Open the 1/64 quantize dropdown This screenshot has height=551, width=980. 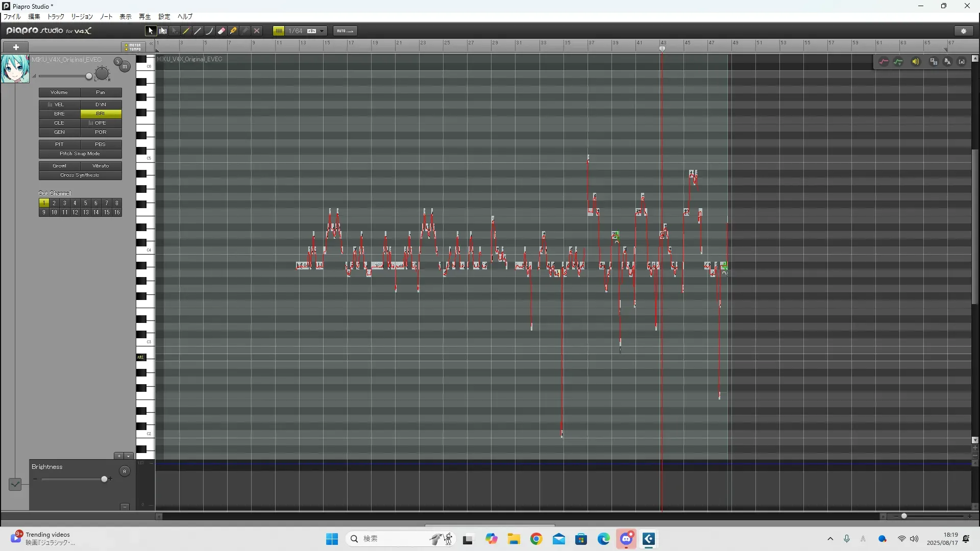[x=322, y=31]
